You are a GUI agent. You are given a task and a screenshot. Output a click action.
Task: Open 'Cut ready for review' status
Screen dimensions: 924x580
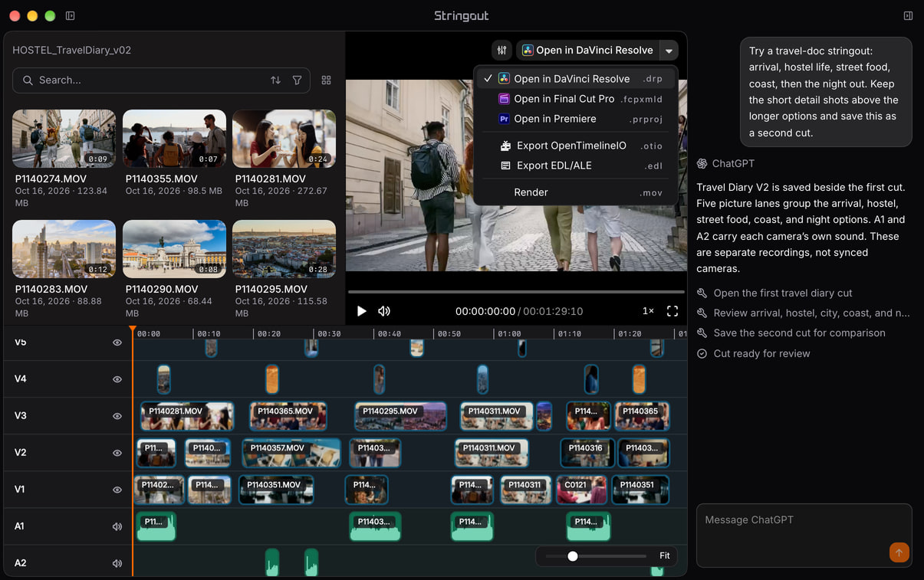(x=753, y=354)
